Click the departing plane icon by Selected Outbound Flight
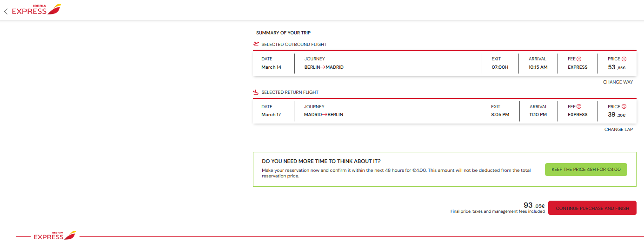This screenshot has width=644, height=242. pos(256,44)
